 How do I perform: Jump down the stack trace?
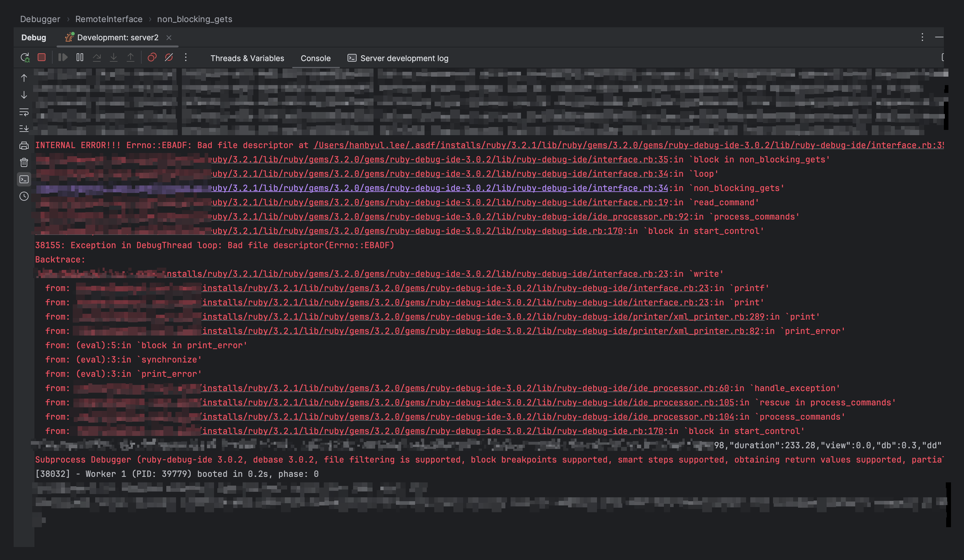pos(24,95)
